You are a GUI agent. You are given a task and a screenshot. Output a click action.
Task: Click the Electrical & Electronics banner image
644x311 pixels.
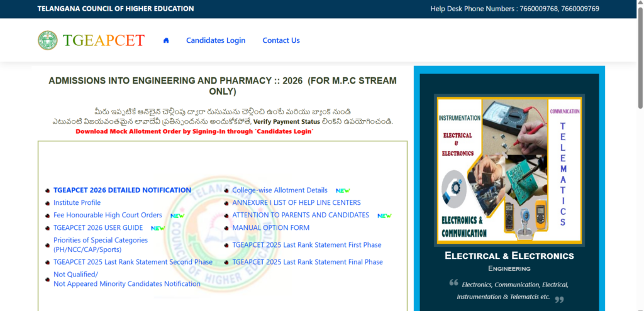(x=509, y=170)
